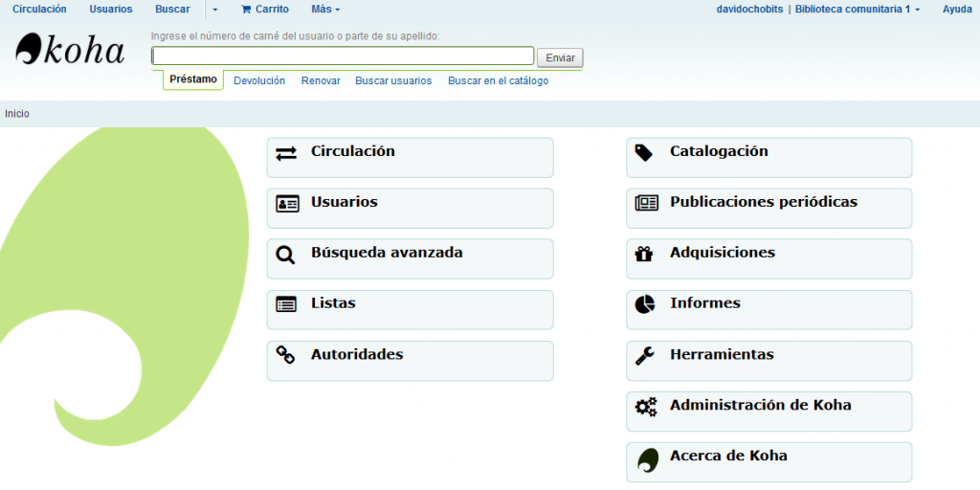Click the Usuarios ID card icon

pyautogui.click(x=287, y=204)
